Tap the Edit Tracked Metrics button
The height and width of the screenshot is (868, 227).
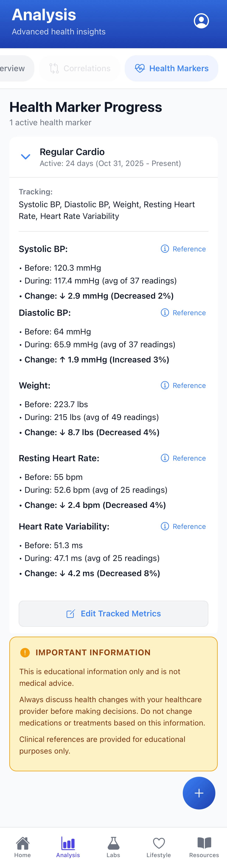coord(113,613)
